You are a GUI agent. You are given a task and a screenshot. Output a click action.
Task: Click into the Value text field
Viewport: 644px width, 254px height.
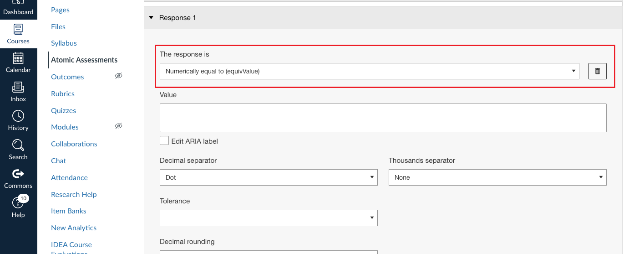(x=383, y=118)
